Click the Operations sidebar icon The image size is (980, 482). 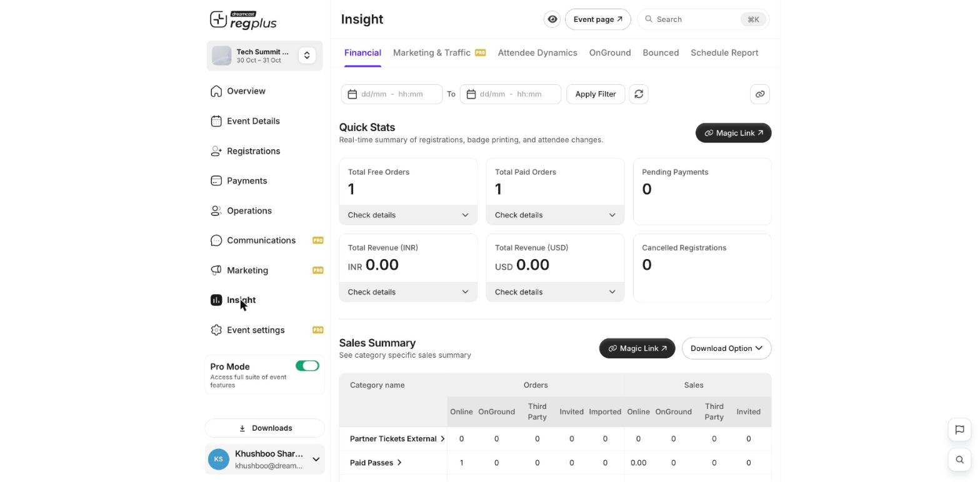point(216,211)
